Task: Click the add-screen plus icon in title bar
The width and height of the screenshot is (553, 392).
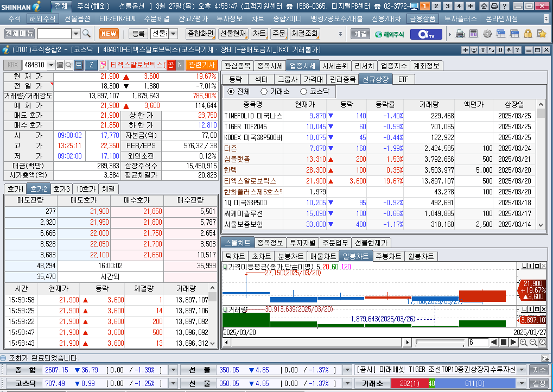Action: [471, 6]
